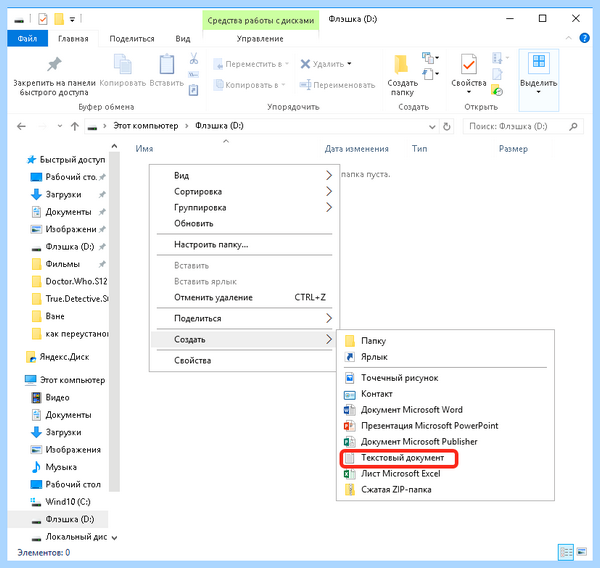Open the Удалить dropdown arrow
Image resolution: width=600 pixels, height=568 pixels.
coord(349,64)
